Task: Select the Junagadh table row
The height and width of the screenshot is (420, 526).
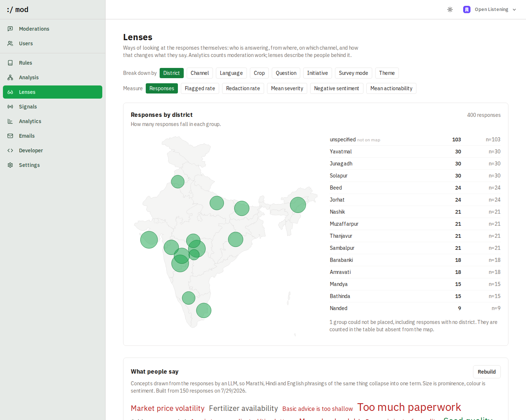Action: pos(415,164)
